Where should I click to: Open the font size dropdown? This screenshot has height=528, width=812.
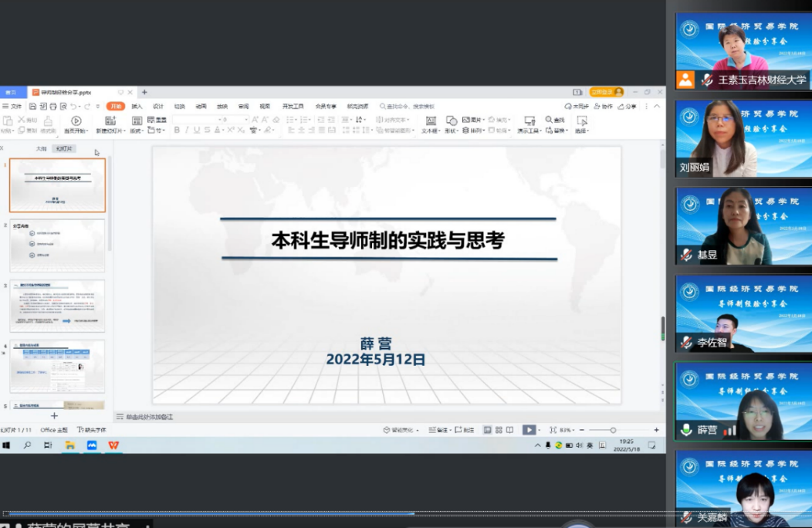[245, 120]
